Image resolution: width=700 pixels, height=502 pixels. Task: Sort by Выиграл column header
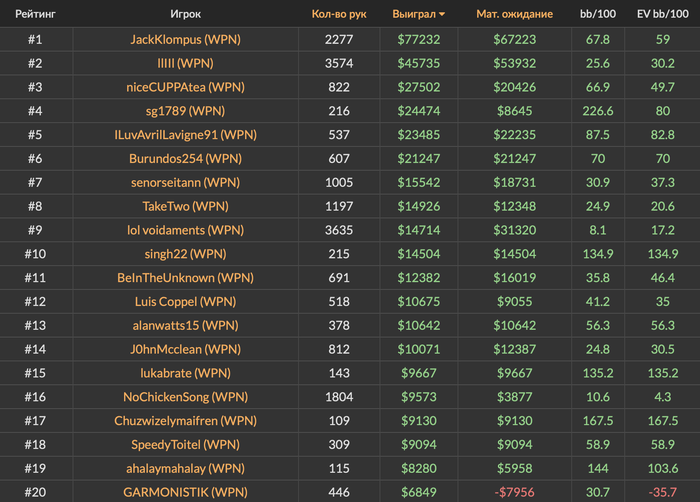pos(414,14)
